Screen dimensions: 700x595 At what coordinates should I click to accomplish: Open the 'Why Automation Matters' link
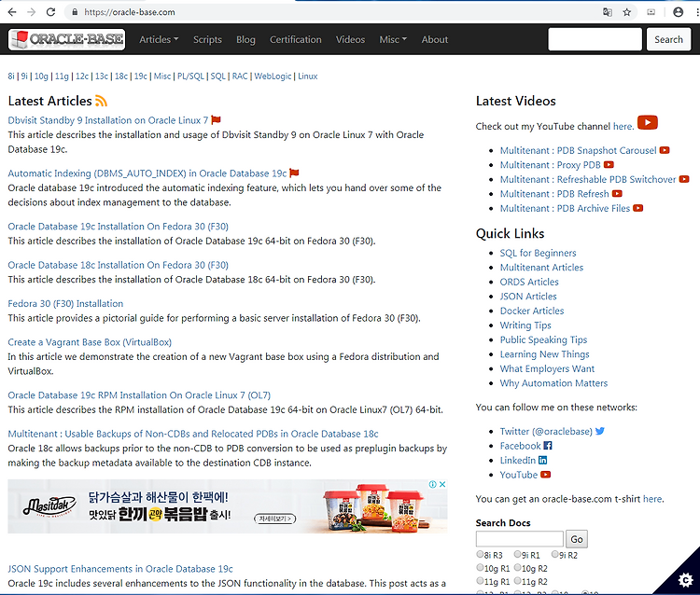coord(553,382)
